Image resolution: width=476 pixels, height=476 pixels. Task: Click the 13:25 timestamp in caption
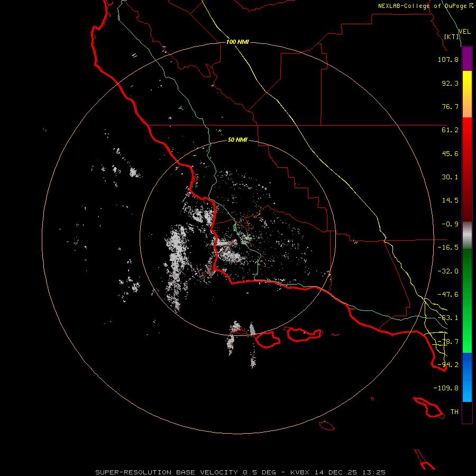pos(374,472)
